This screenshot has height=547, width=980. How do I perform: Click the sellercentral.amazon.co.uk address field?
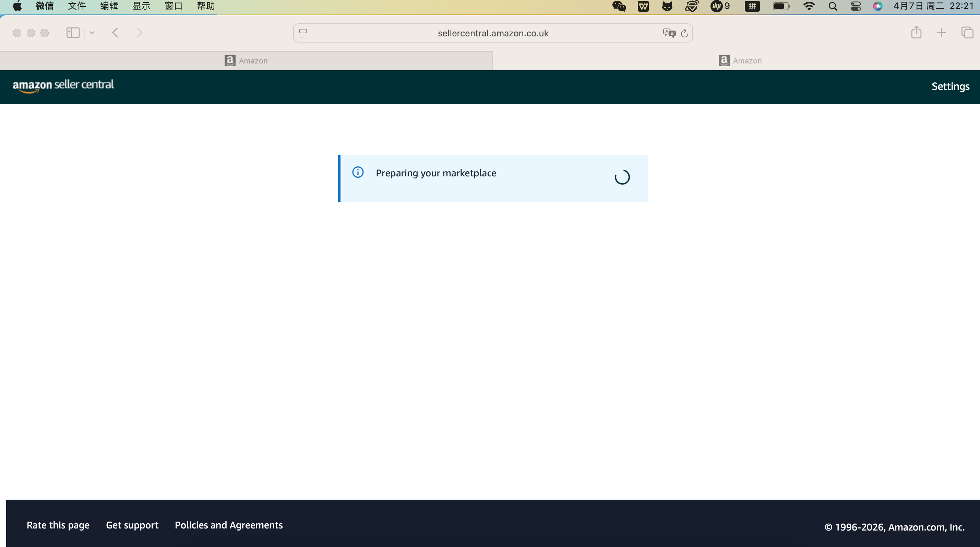pyautogui.click(x=493, y=33)
